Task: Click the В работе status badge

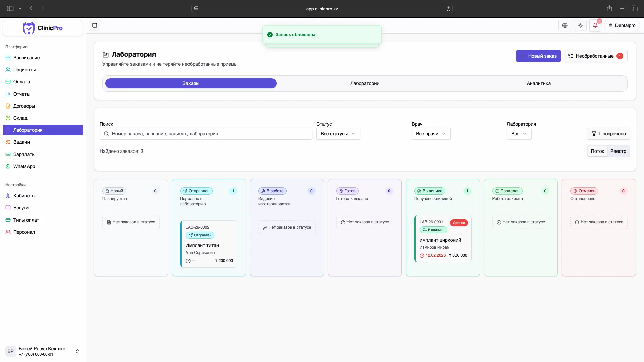Action: pos(272,191)
